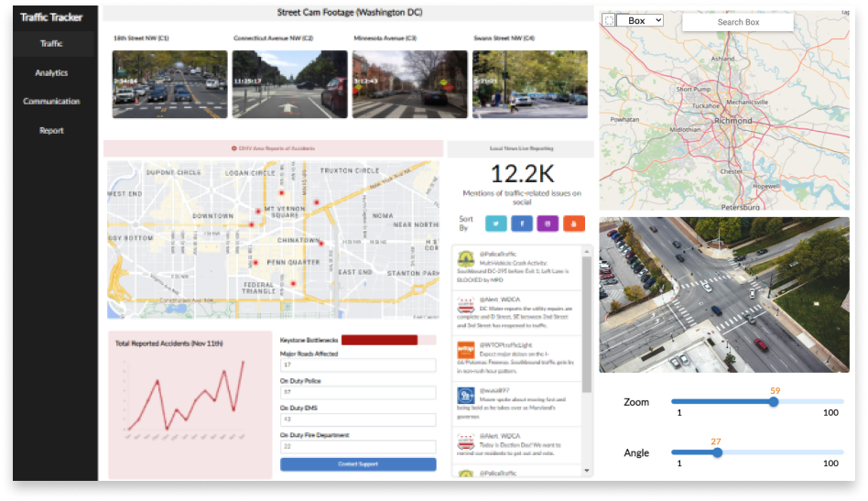
Task: Click the 12.2K mentions count
Action: pos(522,174)
